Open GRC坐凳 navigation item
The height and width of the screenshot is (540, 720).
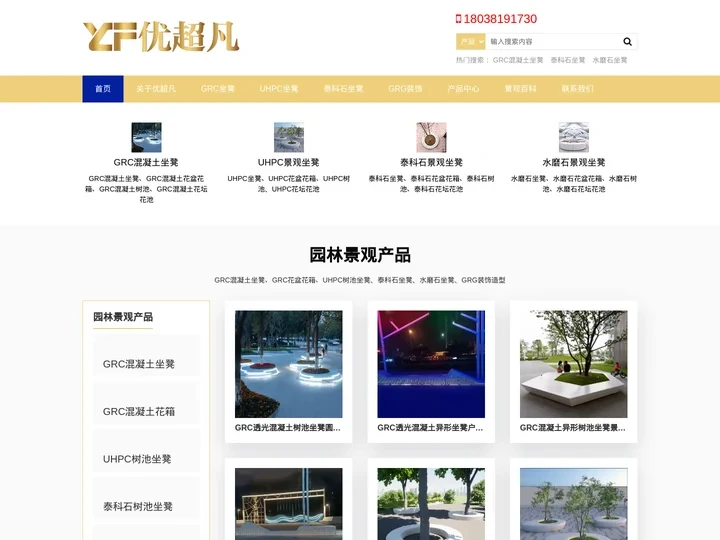(218, 89)
